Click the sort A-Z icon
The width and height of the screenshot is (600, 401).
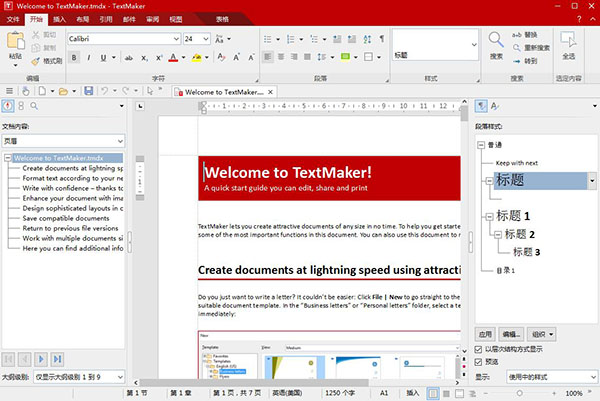367,39
